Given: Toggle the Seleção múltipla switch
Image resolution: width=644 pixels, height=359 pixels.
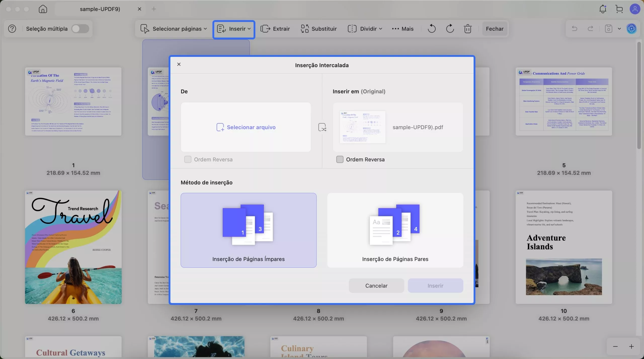Looking at the screenshot, I should click(80, 29).
